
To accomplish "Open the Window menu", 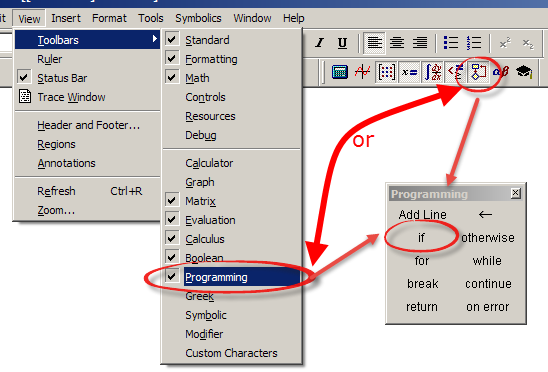I will coord(252,18).
